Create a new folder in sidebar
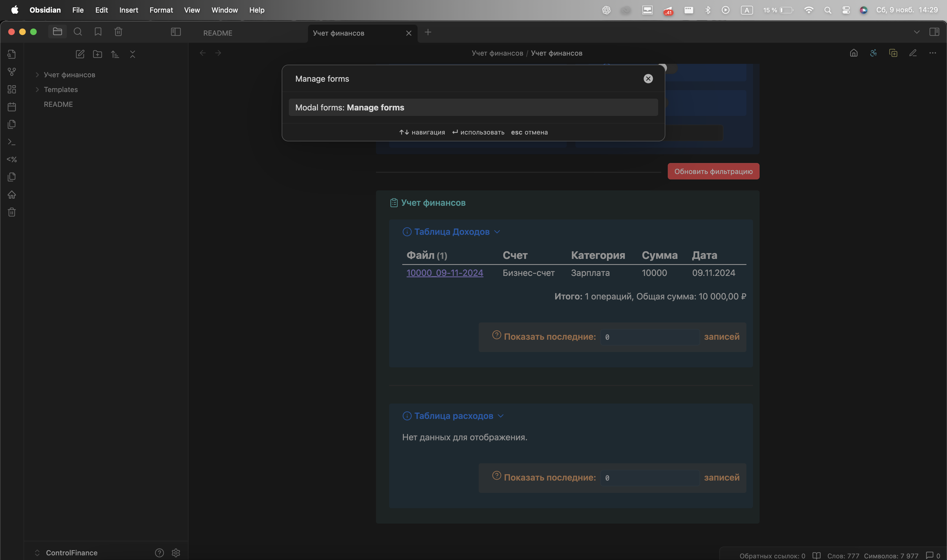Viewport: 947px width, 560px height. (97, 54)
